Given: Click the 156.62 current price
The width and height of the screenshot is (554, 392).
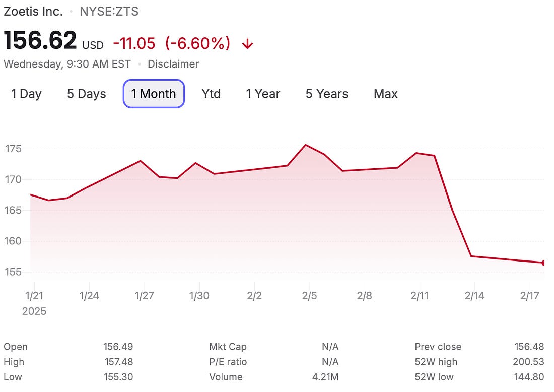Looking at the screenshot, I should pos(40,41).
